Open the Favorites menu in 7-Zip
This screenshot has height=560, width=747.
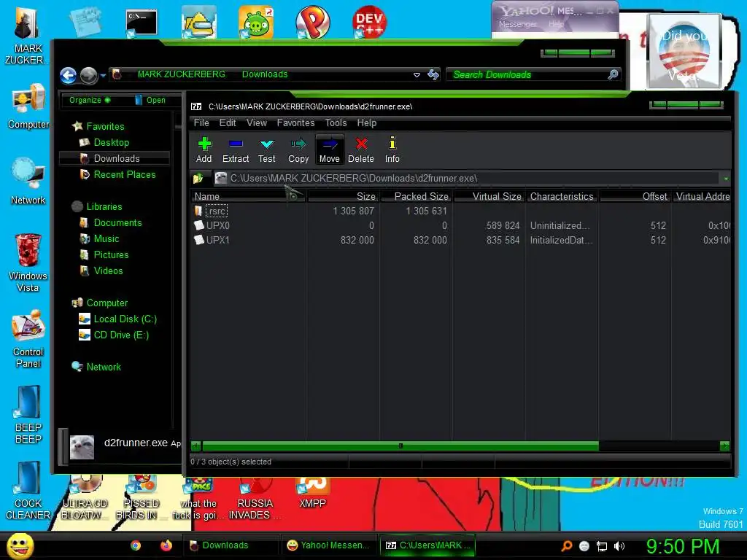coord(296,122)
